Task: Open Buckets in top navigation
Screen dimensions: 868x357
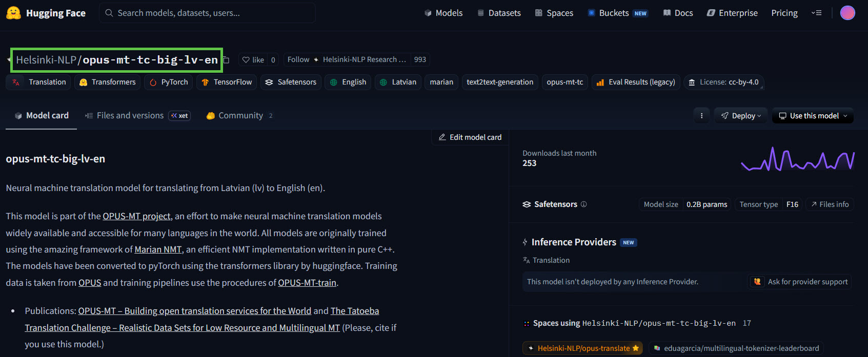Action: 618,13
